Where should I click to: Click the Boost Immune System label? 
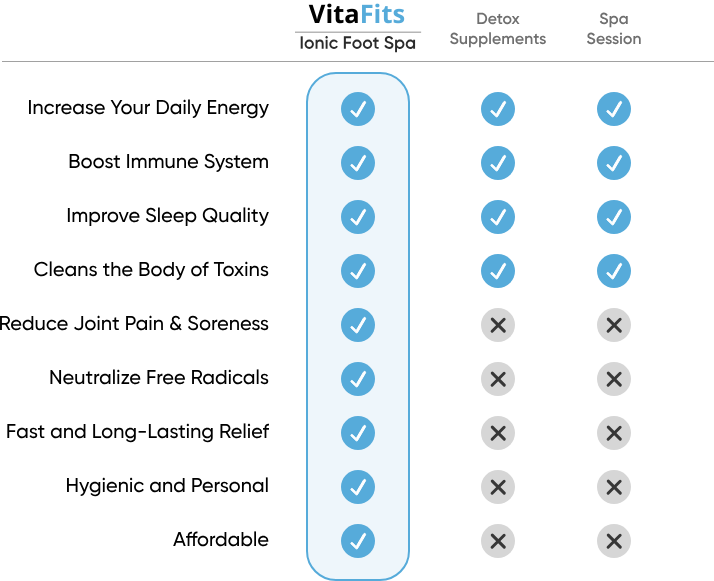point(168,162)
